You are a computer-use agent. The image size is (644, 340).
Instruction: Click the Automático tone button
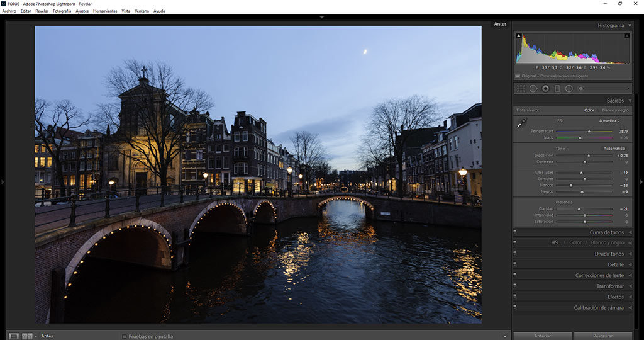click(614, 149)
